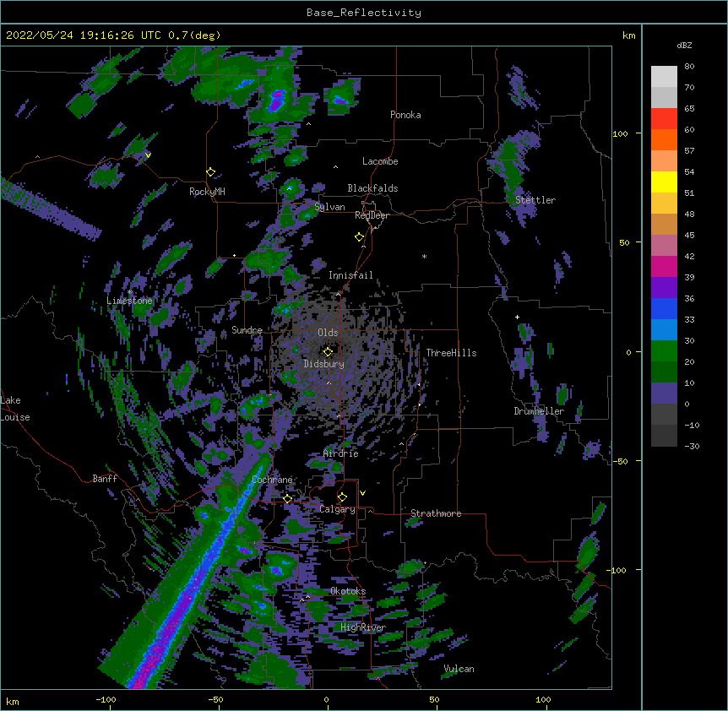Click the slate indigo 10 dBZ legend swatch
The width and height of the screenshot is (728, 711).
coord(664,393)
